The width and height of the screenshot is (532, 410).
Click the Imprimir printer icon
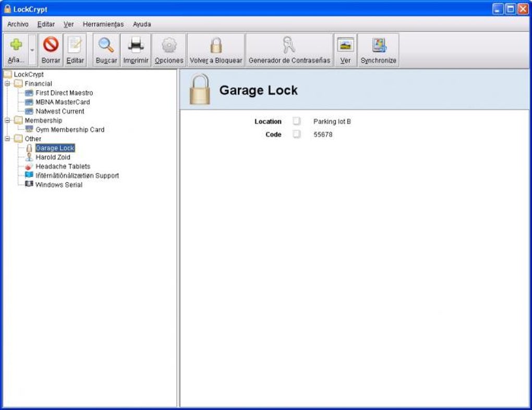[136, 45]
